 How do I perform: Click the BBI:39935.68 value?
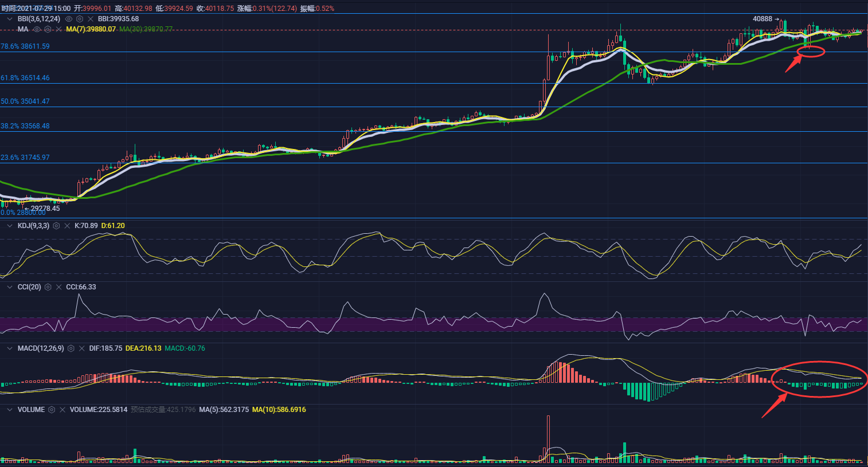point(118,19)
